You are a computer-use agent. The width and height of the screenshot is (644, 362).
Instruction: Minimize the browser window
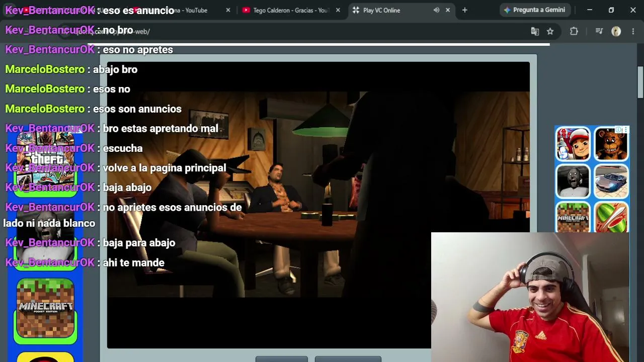click(x=590, y=10)
